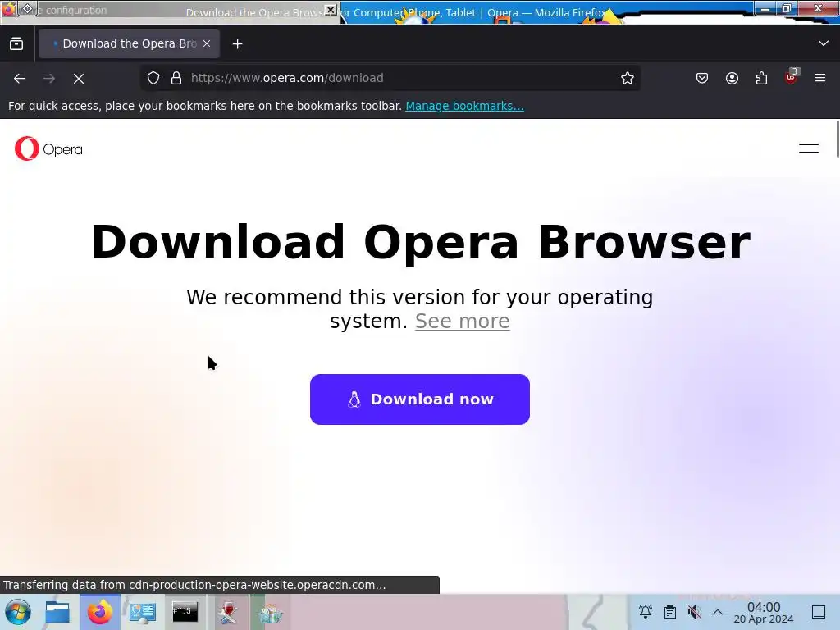Open notifications bell in tray
The width and height of the screenshot is (840, 630).
click(646, 612)
